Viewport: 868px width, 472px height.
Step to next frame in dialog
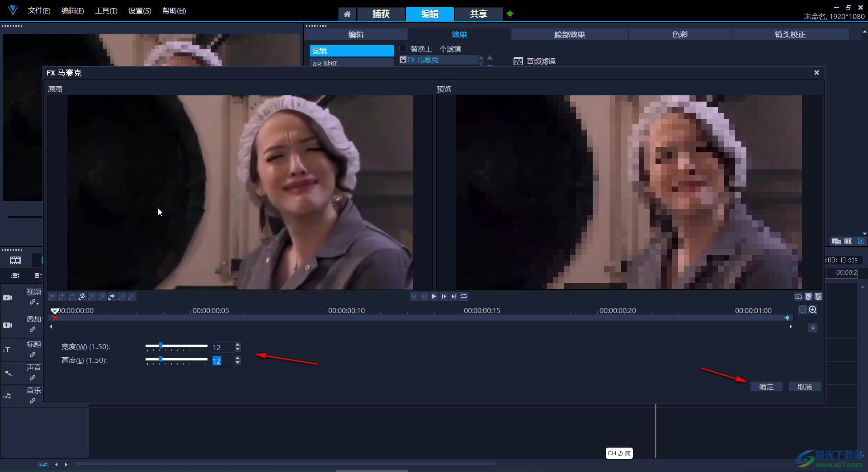[x=443, y=296]
